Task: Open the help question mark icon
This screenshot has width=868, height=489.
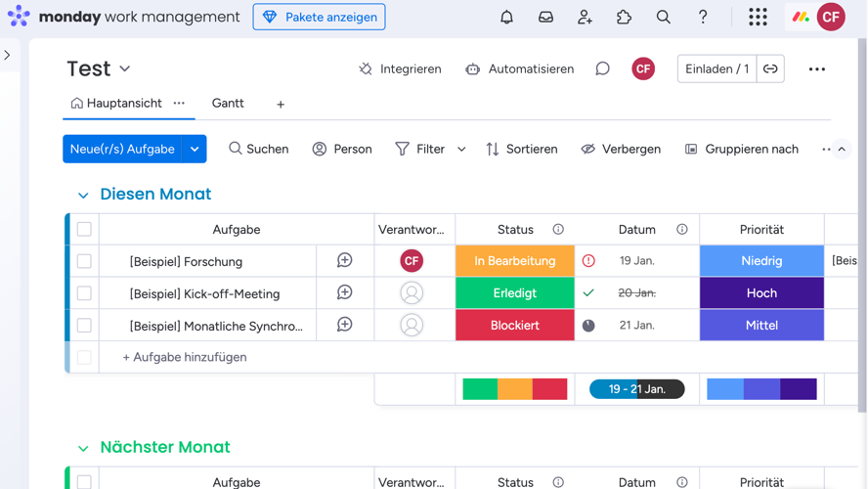Action: click(x=702, y=17)
